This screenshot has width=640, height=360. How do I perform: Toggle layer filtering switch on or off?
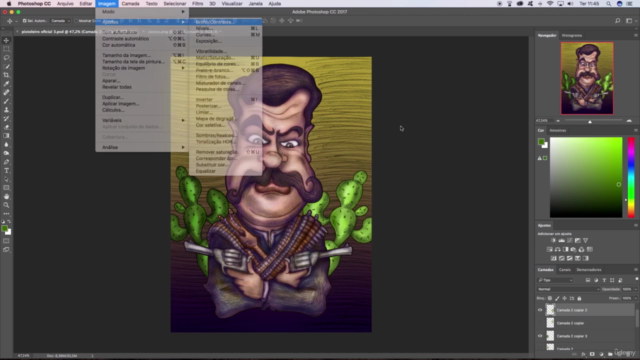[636, 279]
